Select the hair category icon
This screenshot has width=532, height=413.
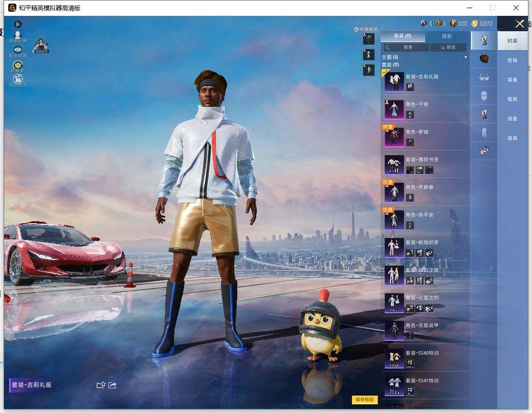coord(484,59)
